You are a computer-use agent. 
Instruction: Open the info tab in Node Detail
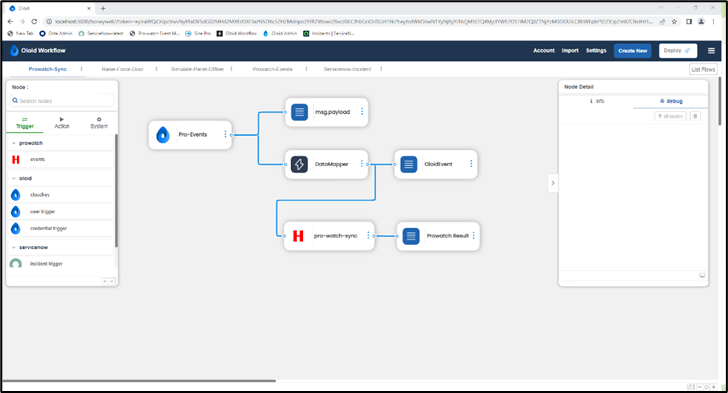[597, 101]
